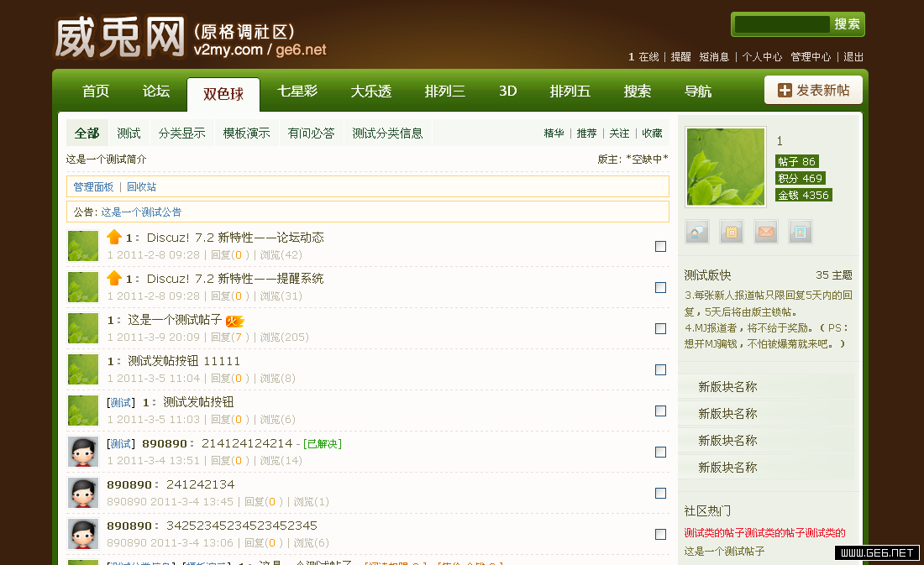
Task: Open post Discuz! 7.2 新特性——论坛动态
Action: (x=235, y=238)
